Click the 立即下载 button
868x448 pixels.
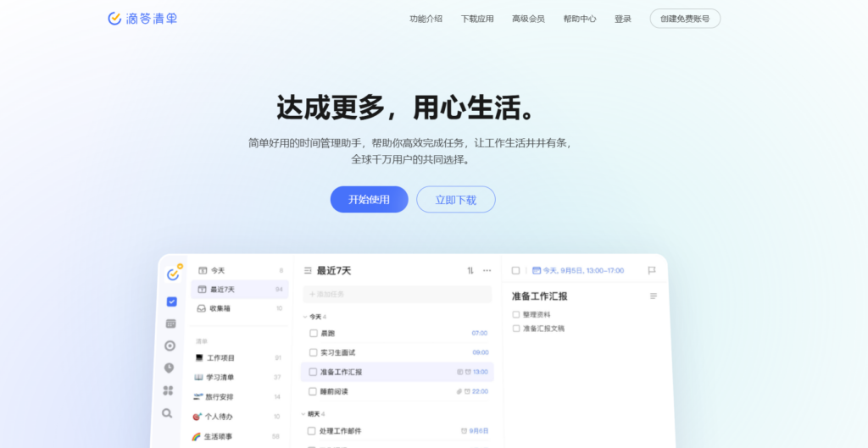coord(455,199)
